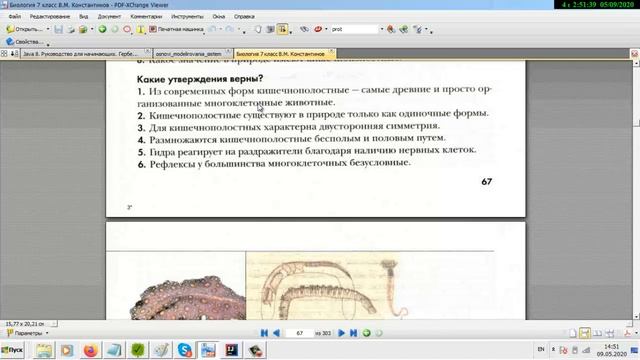Open the Вид menu
This screenshot has height=360, width=640.
coord(84,17)
